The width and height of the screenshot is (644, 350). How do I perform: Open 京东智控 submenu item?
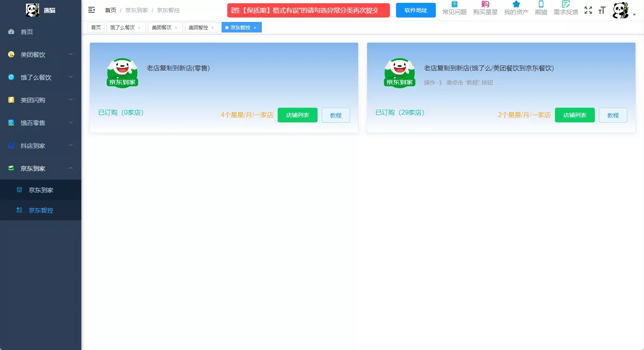click(x=41, y=210)
